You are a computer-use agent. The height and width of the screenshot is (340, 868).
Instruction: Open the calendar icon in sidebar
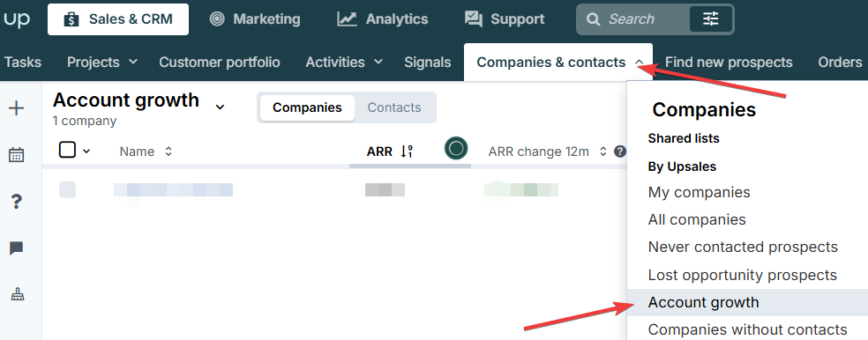[17, 155]
